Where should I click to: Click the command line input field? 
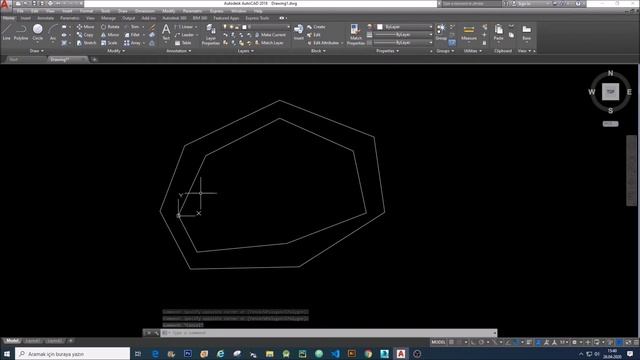pyautogui.click(x=329, y=333)
